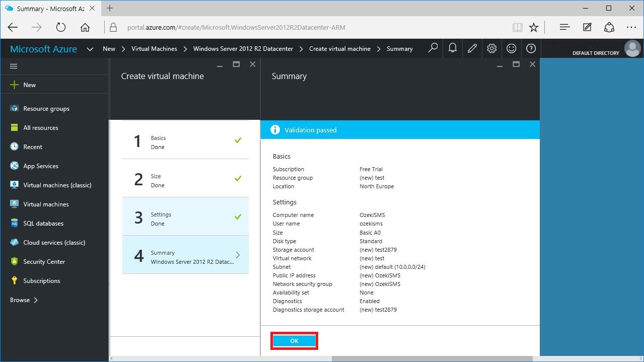The height and width of the screenshot is (362, 644).
Task: Click the Basic A0 size value
Action: (x=370, y=233)
